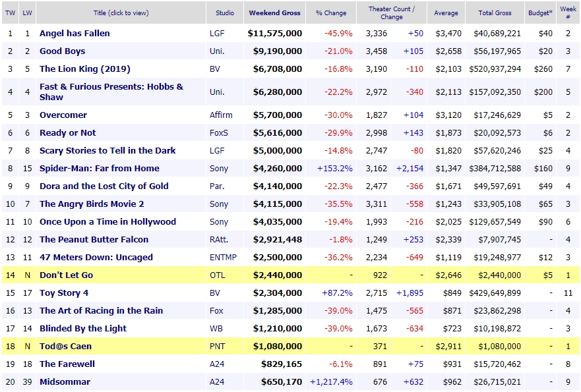View Dora and the Lost City of Gold
The image size is (581, 392).
point(104,186)
